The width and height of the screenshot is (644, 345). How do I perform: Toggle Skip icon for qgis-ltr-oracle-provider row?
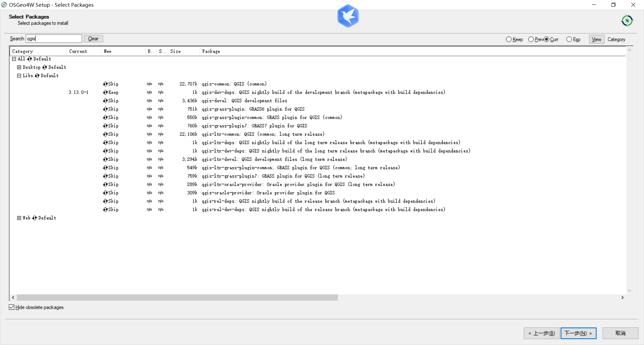pyautogui.click(x=105, y=185)
